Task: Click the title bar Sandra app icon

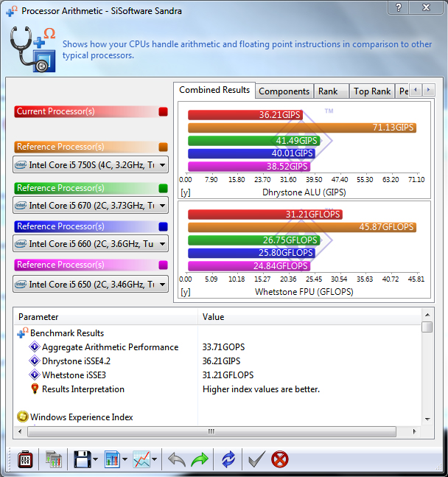Action: point(12,11)
